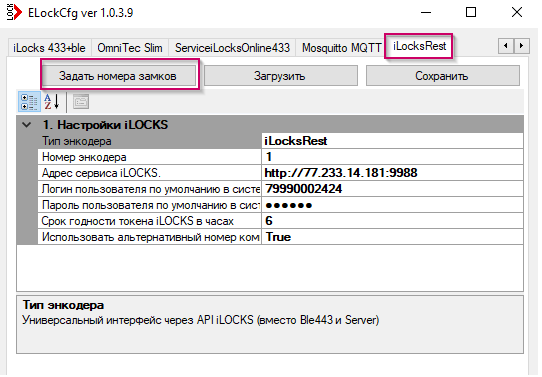Maximize the ELockCfg window
Screen dimensions: 542x377
click(471, 13)
